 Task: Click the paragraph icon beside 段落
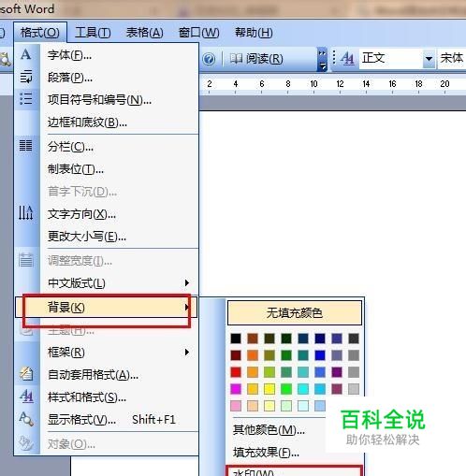pyautogui.click(x=26, y=77)
